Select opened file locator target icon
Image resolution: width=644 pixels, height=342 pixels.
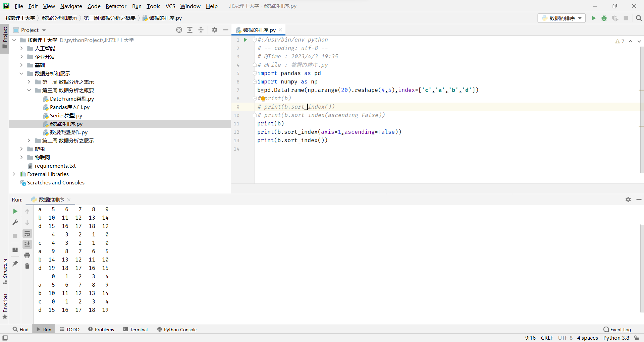coord(179,30)
